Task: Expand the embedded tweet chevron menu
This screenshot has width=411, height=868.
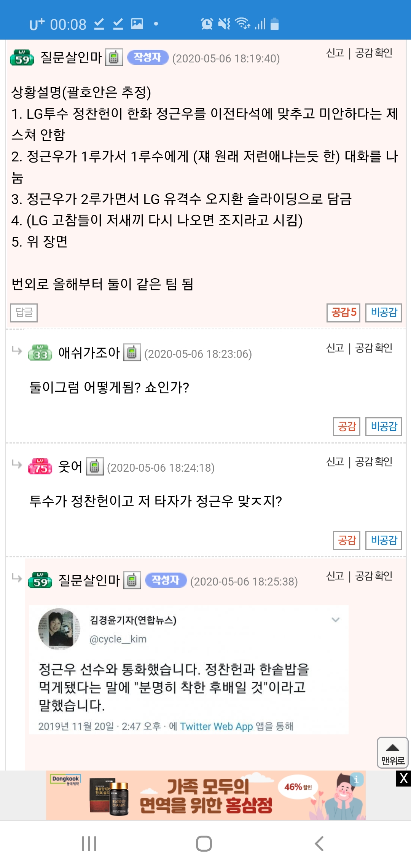Action: pyautogui.click(x=335, y=620)
